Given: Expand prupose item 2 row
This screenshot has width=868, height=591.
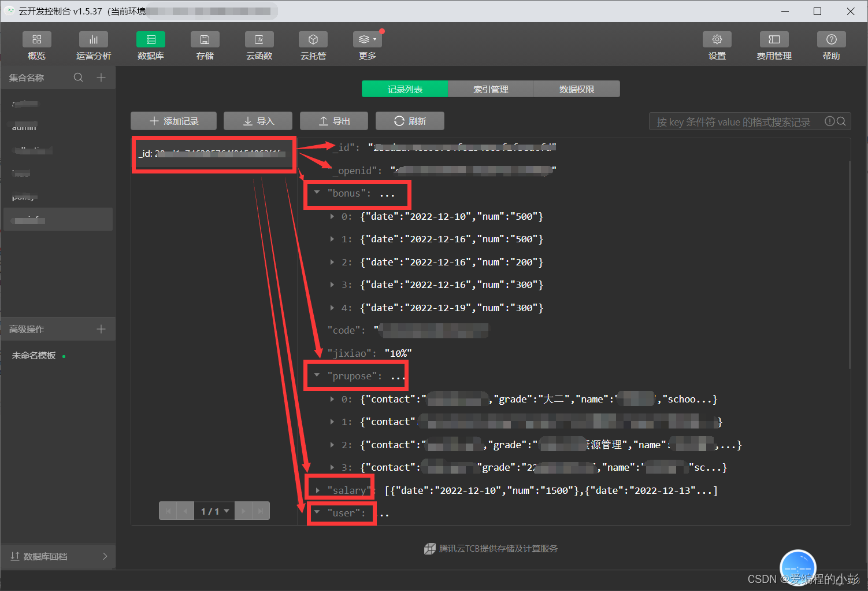Looking at the screenshot, I should tap(332, 445).
